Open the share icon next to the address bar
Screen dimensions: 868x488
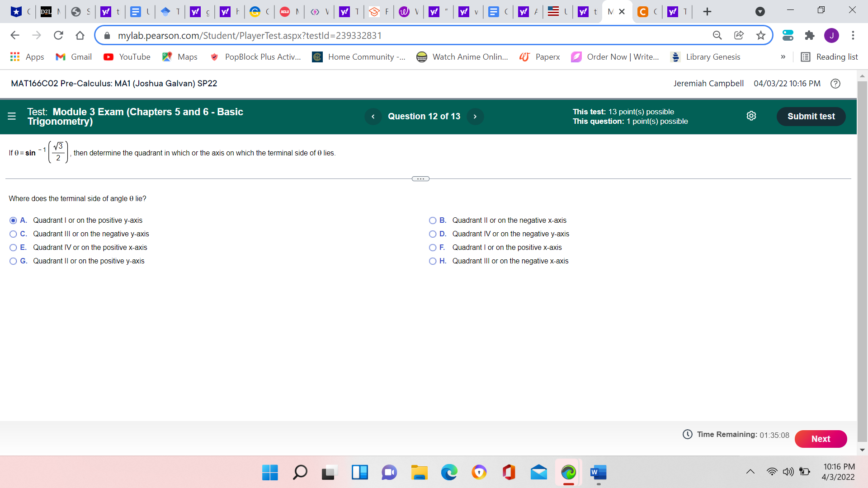tap(739, 35)
